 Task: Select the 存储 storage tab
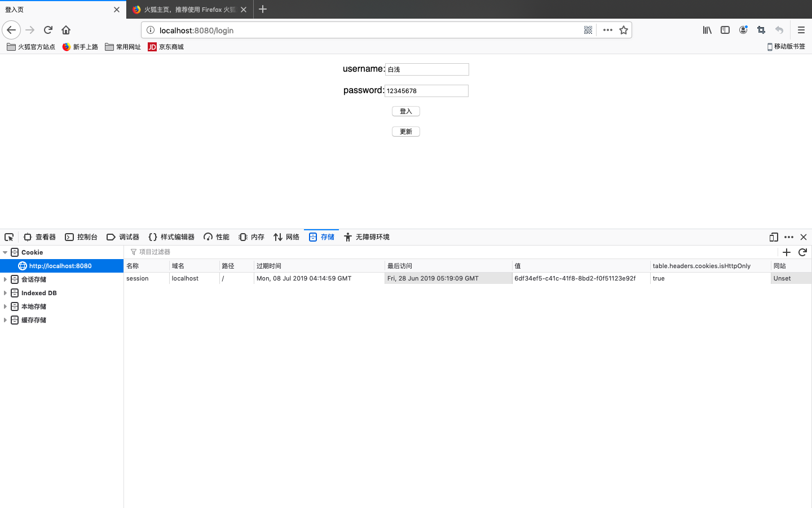pos(321,237)
